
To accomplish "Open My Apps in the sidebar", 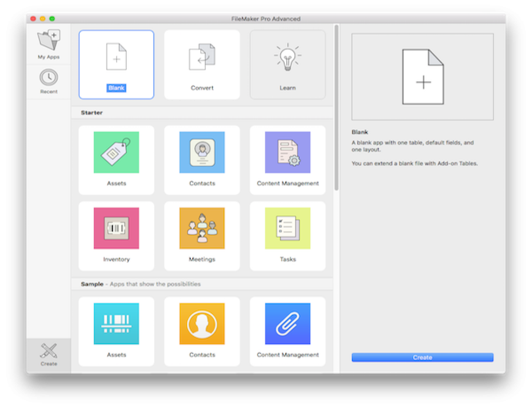I will [x=49, y=45].
